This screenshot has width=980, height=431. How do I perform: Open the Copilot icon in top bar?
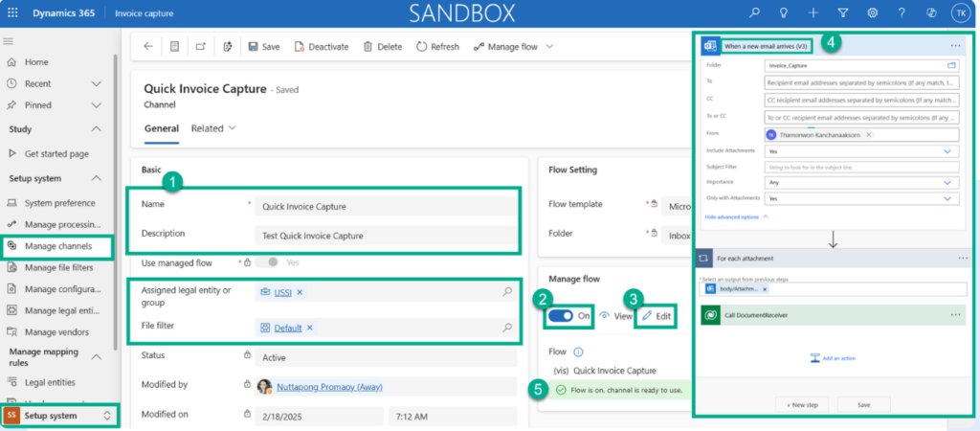(x=931, y=13)
